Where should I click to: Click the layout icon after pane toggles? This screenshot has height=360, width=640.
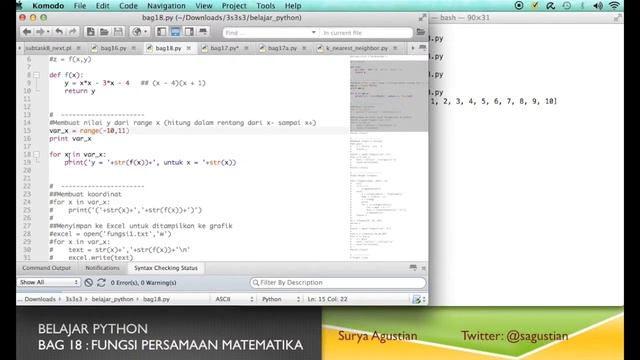pos(203,32)
